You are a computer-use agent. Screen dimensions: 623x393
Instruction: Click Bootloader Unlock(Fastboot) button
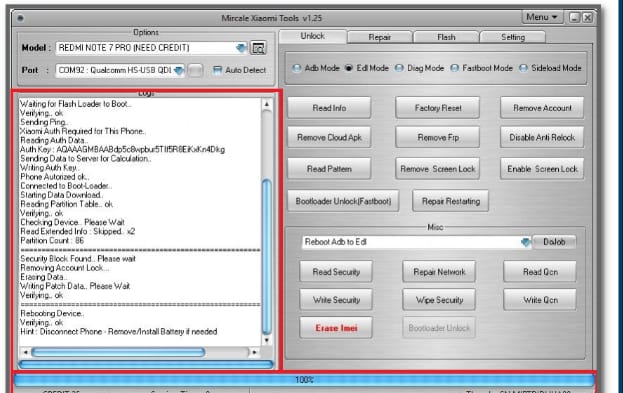(343, 201)
